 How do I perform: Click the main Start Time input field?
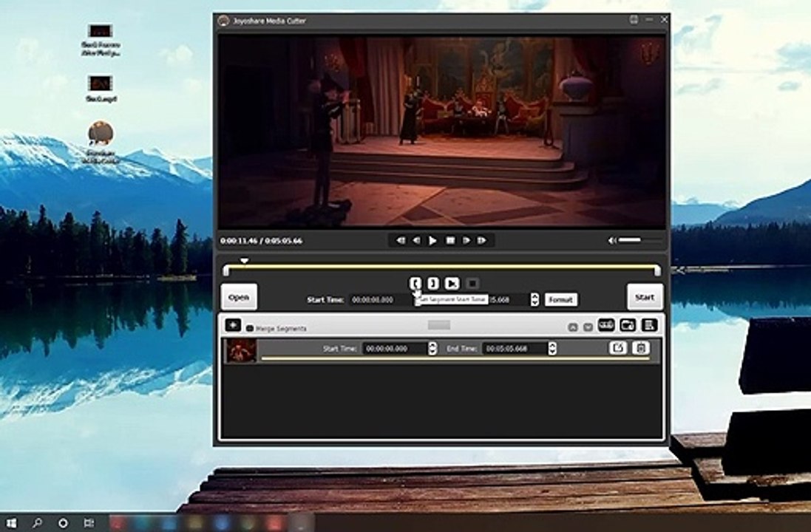pyautogui.click(x=381, y=300)
